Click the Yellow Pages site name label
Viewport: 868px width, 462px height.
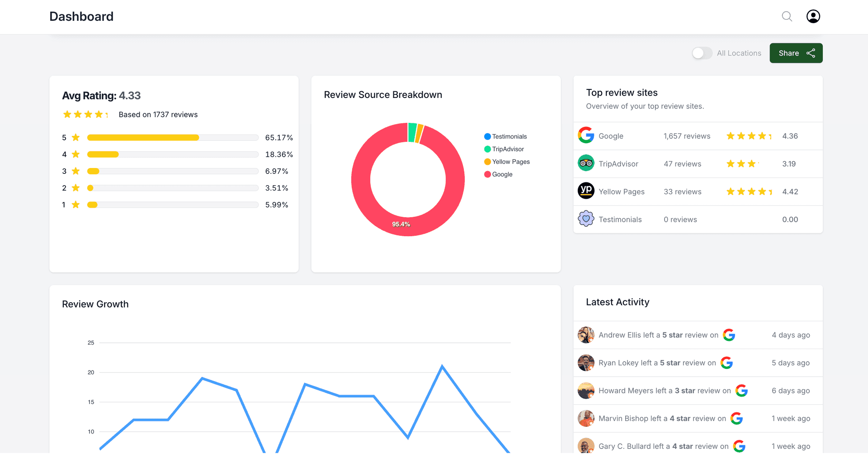pos(622,191)
